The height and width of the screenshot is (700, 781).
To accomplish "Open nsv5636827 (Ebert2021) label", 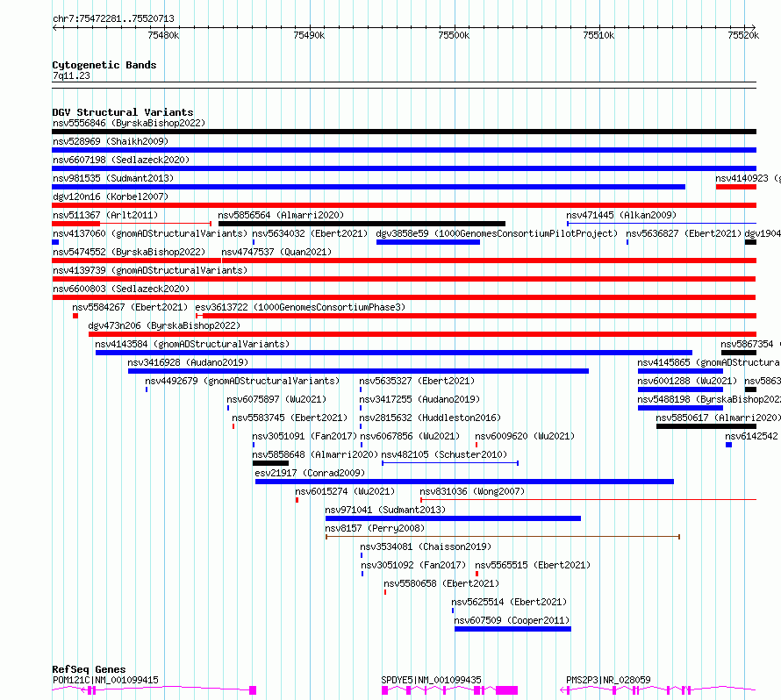I will coord(684,233).
